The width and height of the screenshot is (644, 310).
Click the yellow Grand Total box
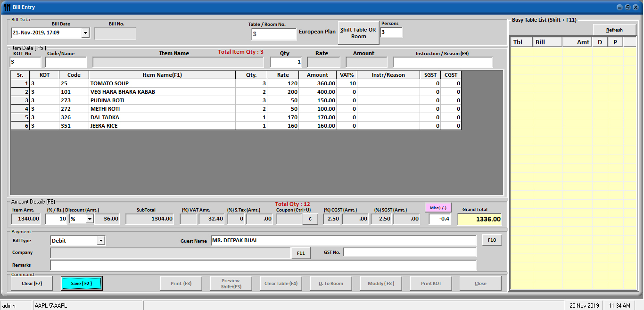point(479,220)
